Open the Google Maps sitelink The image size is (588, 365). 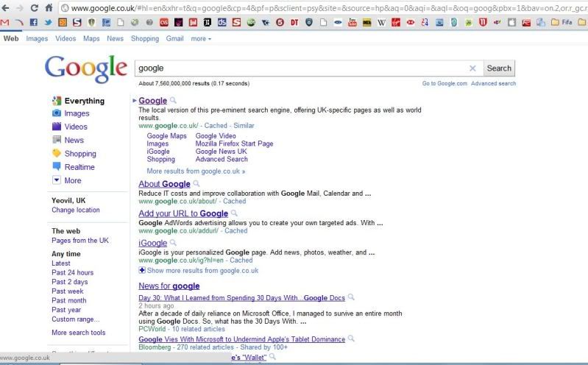(166, 136)
